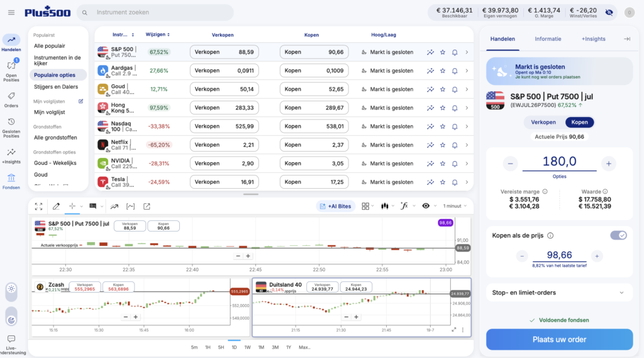Click Verkopen 2,21 for Netflix Call
The image size is (644, 358).
[x=224, y=145]
